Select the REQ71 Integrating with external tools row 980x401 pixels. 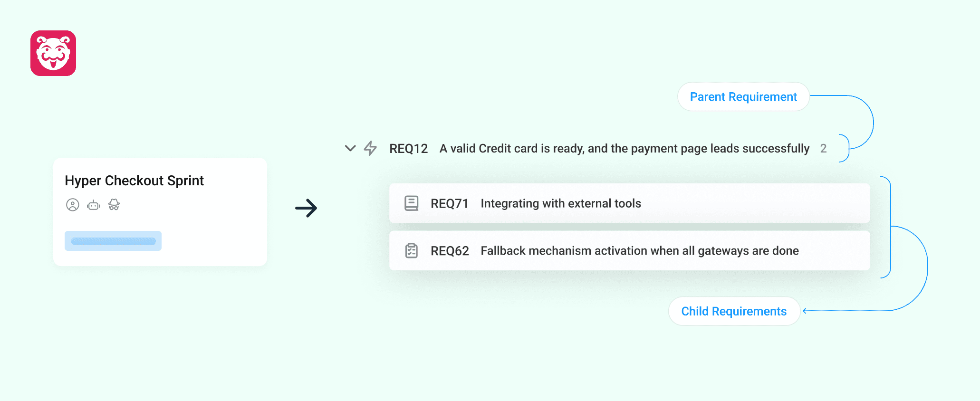click(629, 203)
